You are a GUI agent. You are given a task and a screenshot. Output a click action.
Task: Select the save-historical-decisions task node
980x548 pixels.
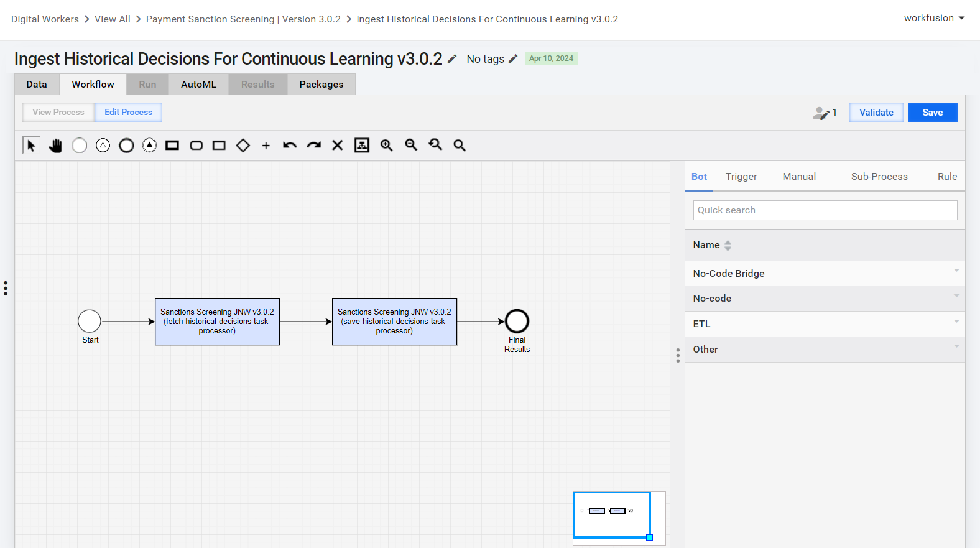(394, 322)
